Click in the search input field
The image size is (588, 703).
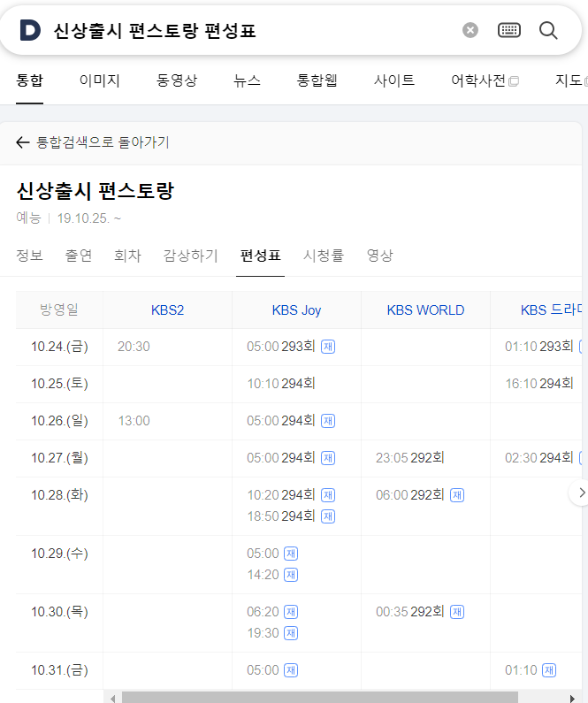pos(251,30)
